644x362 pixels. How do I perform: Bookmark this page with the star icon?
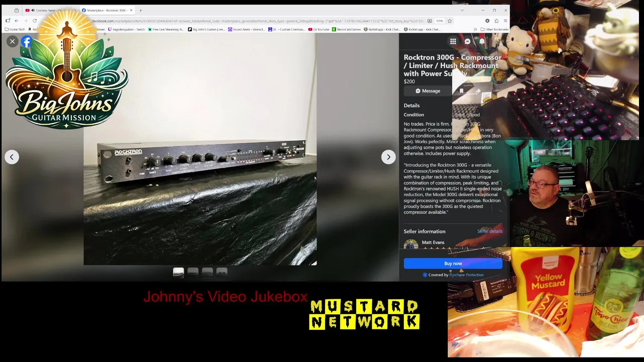click(450, 21)
